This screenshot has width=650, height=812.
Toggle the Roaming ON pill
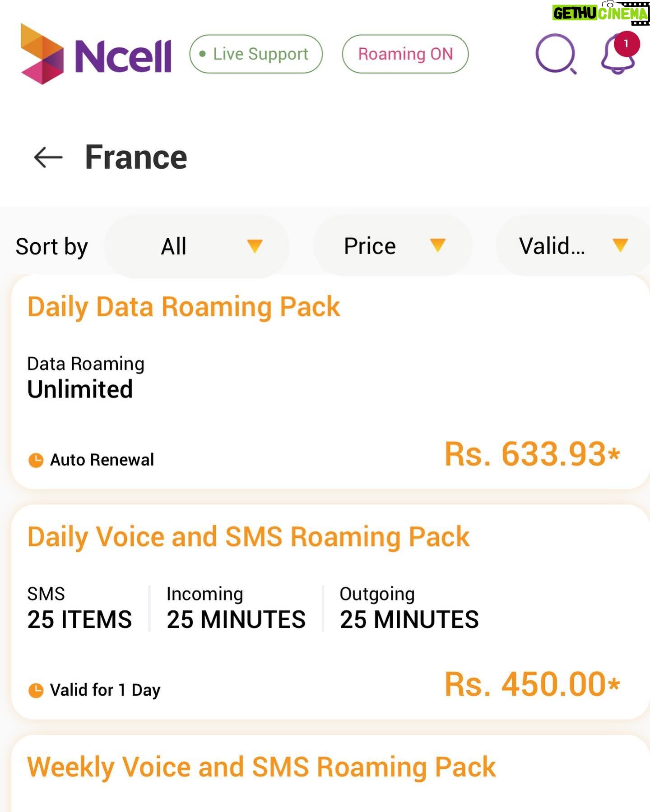click(405, 54)
